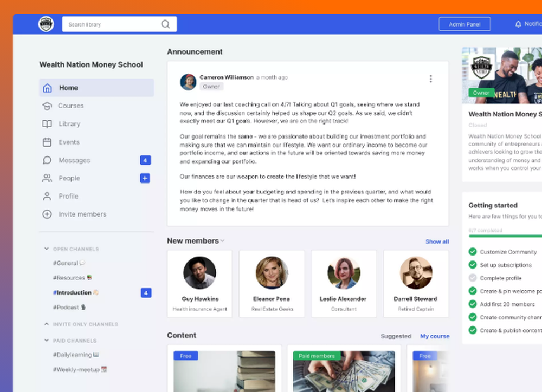Collapse the Paid Channels section
Image resolution: width=542 pixels, height=392 pixels.
(x=47, y=341)
